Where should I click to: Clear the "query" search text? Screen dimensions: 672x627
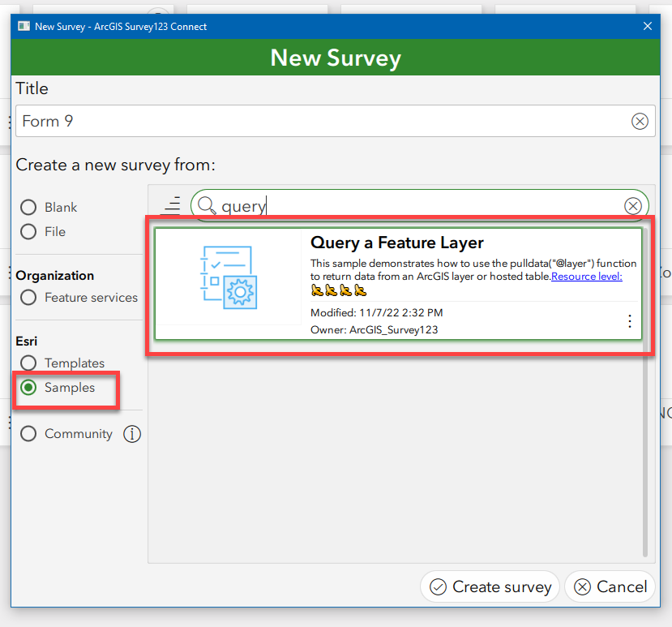[633, 205]
